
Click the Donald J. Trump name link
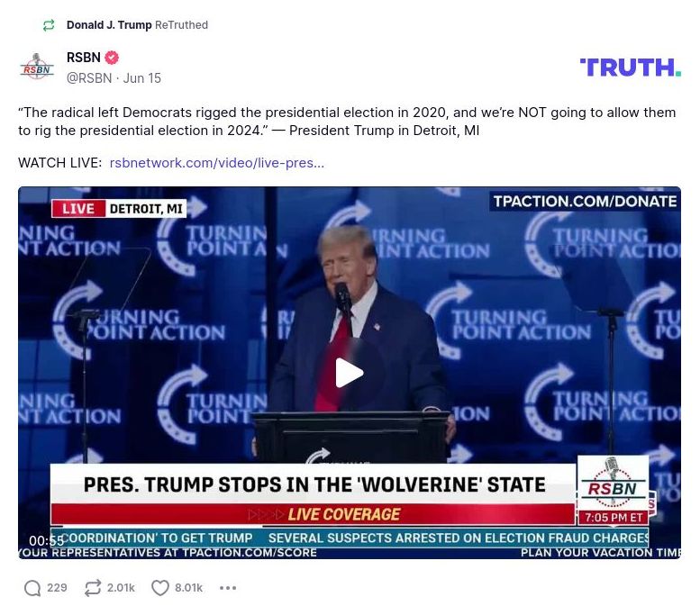[109, 25]
